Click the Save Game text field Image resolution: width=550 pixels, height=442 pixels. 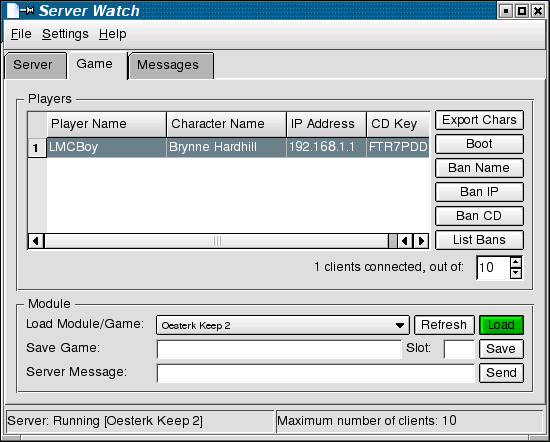(279, 349)
